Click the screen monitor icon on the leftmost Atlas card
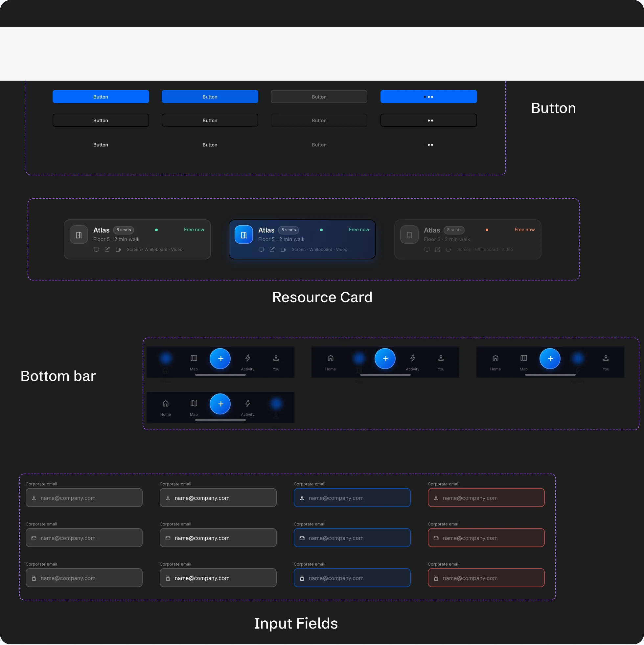Image resolution: width=644 pixels, height=645 pixels. (x=96, y=250)
